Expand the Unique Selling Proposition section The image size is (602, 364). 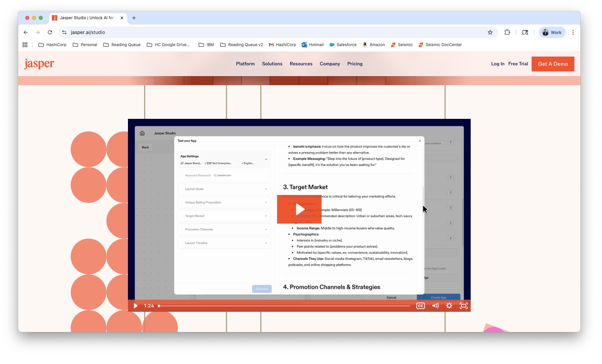click(224, 202)
